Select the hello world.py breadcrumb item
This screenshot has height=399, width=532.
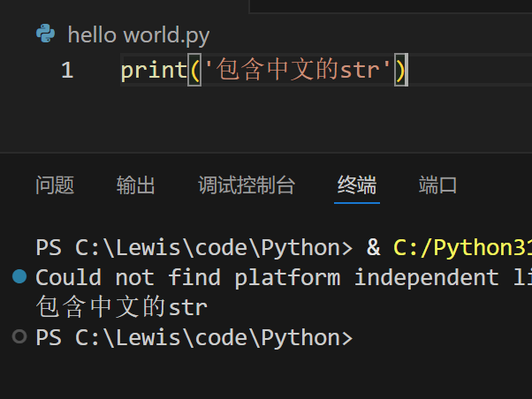coord(139,35)
